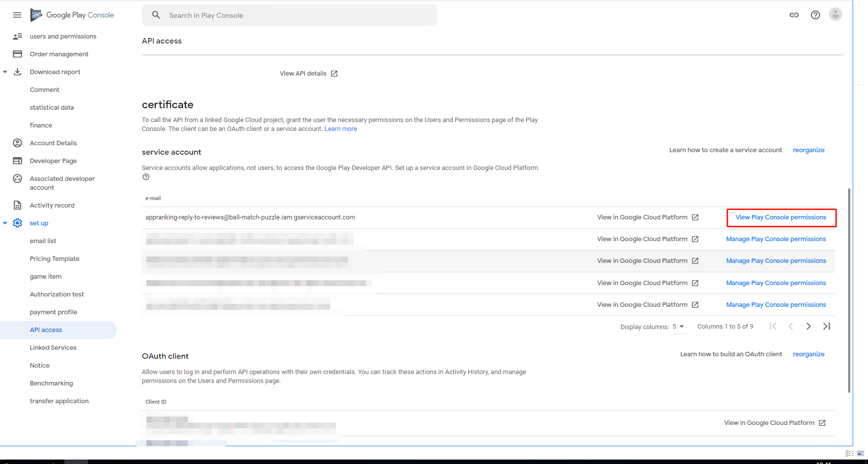Open statistical data reports
The width and height of the screenshot is (868, 464).
point(51,107)
